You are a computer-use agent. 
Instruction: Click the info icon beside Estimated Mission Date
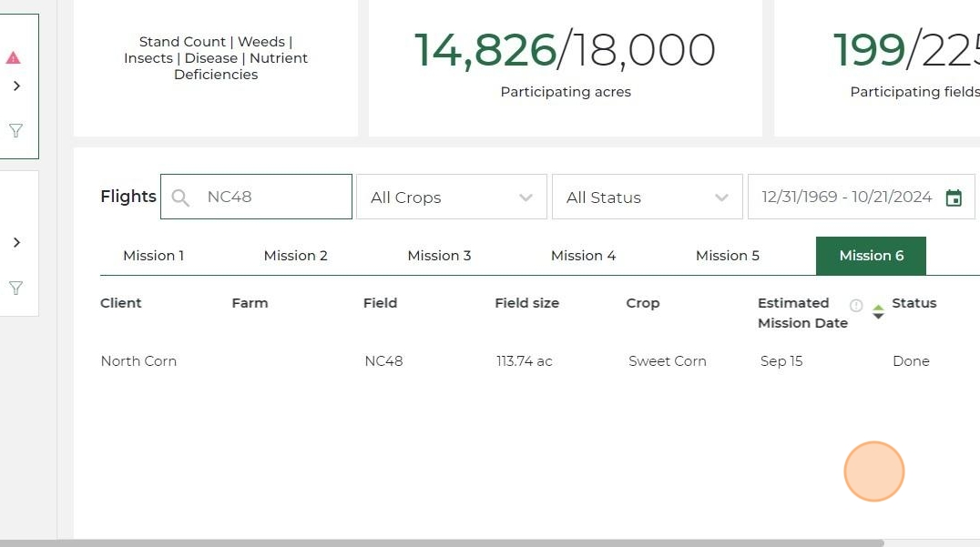click(x=856, y=306)
